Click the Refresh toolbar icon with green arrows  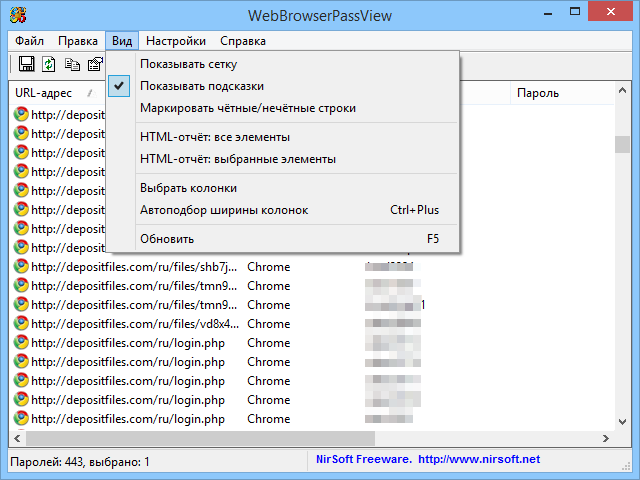point(49,64)
